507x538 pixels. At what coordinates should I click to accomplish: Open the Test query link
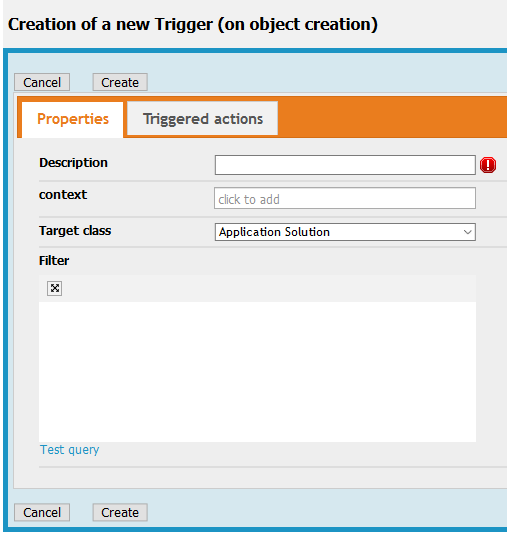pyautogui.click(x=70, y=449)
